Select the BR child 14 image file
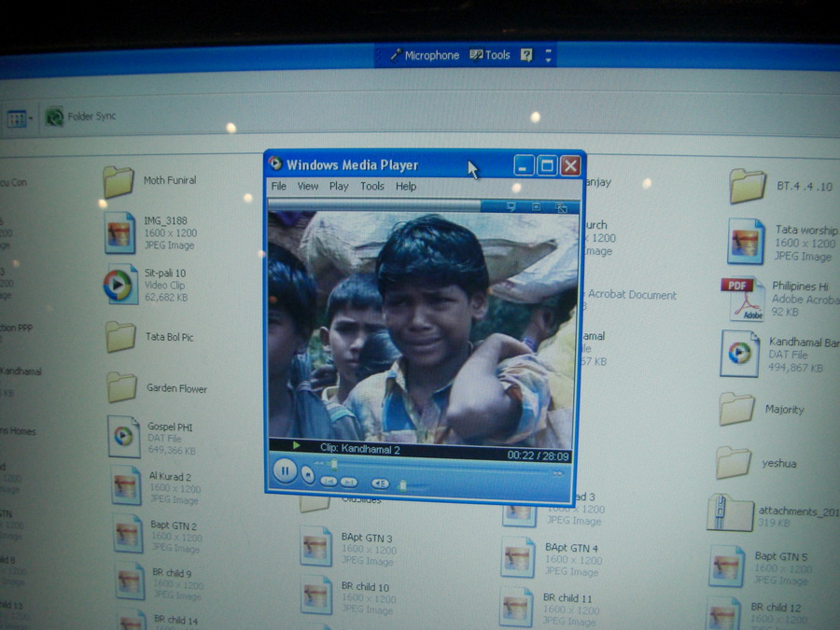This screenshot has width=840, height=630. (x=159, y=621)
